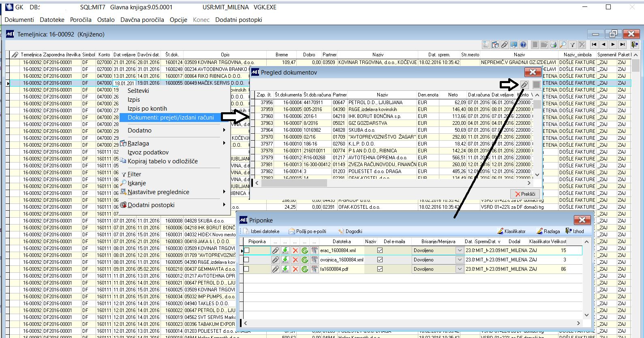
Task: Click paperclip icon in Pregled dokumentov window
Action: [524, 84]
